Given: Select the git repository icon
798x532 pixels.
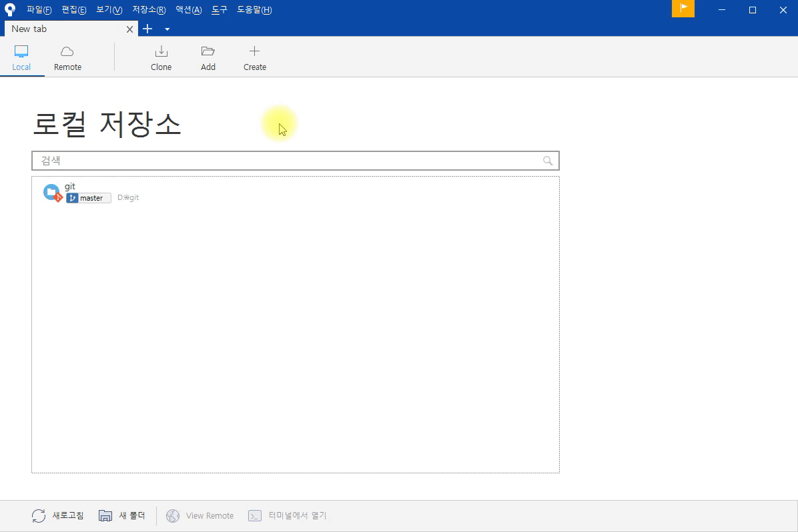Looking at the screenshot, I should 53,193.
